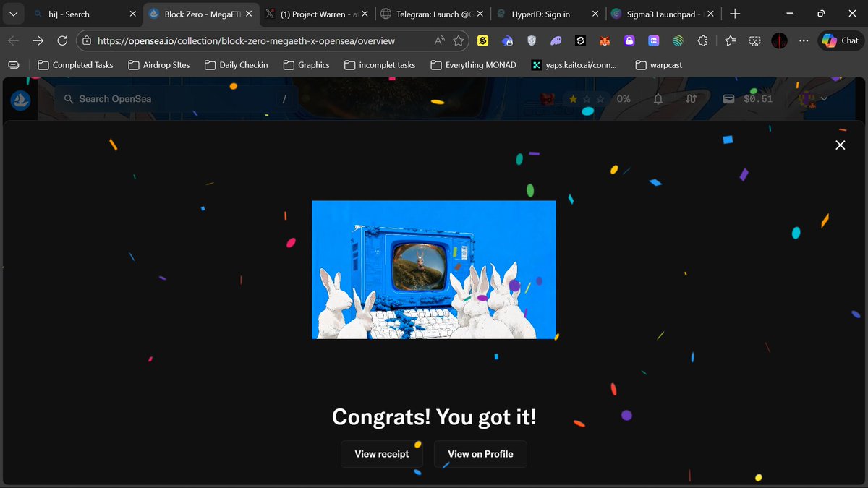This screenshot has height=488, width=868.
Task: Open a new browser tab
Action: (735, 14)
